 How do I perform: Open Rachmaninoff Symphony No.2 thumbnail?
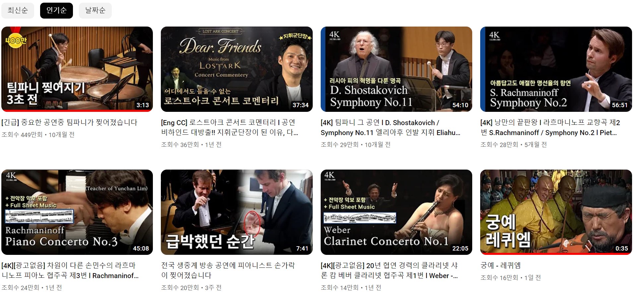(x=556, y=69)
